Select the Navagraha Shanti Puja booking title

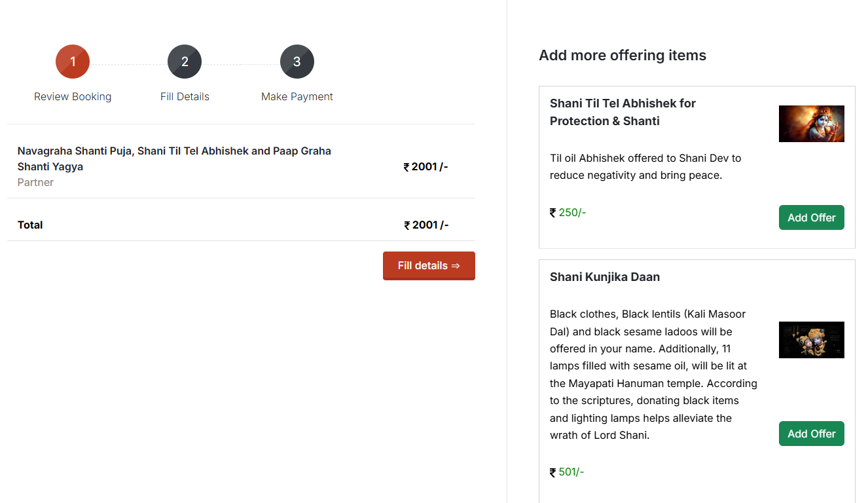point(174,158)
